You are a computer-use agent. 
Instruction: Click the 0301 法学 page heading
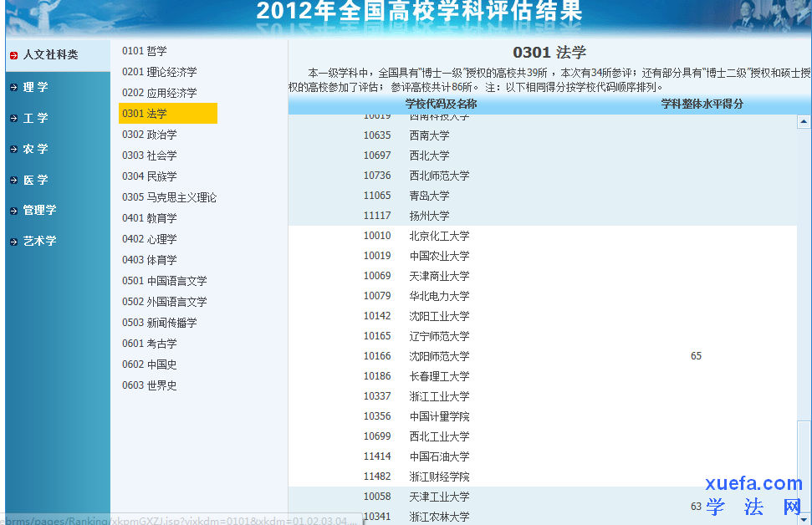(549, 53)
